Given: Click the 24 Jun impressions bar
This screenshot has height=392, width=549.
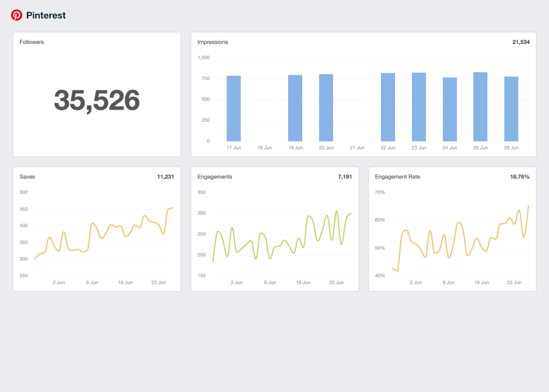Looking at the screenshot, I should coord(449,109).
